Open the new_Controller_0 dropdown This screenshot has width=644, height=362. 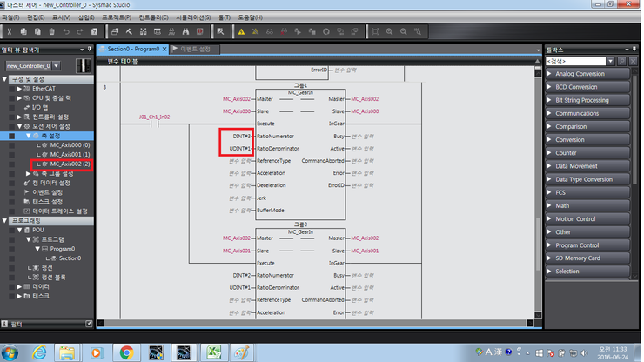click(x=57, y=66)
